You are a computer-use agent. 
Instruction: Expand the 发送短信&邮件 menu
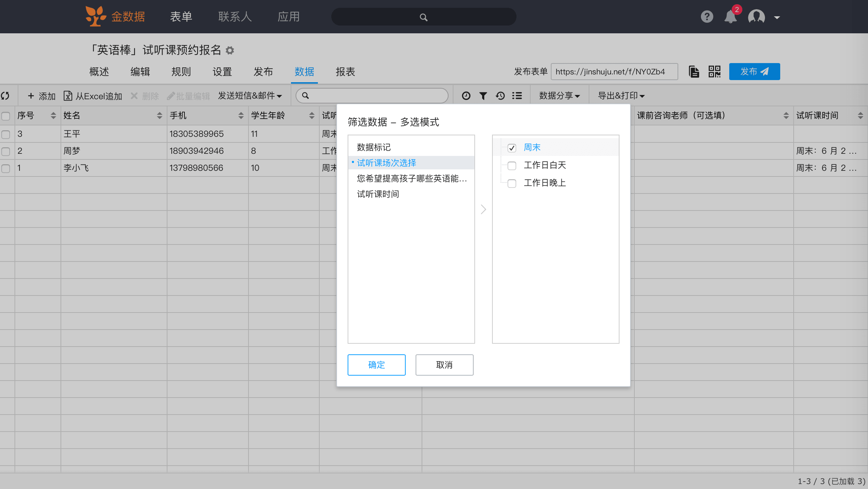250,96
